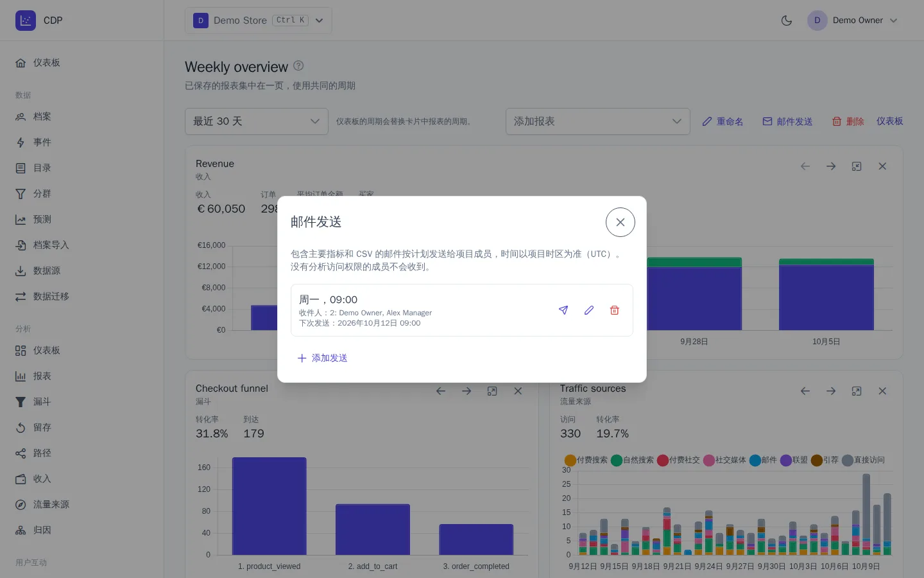Click the 下次发送 date text
924x578 pixels.
coord(360,323)
